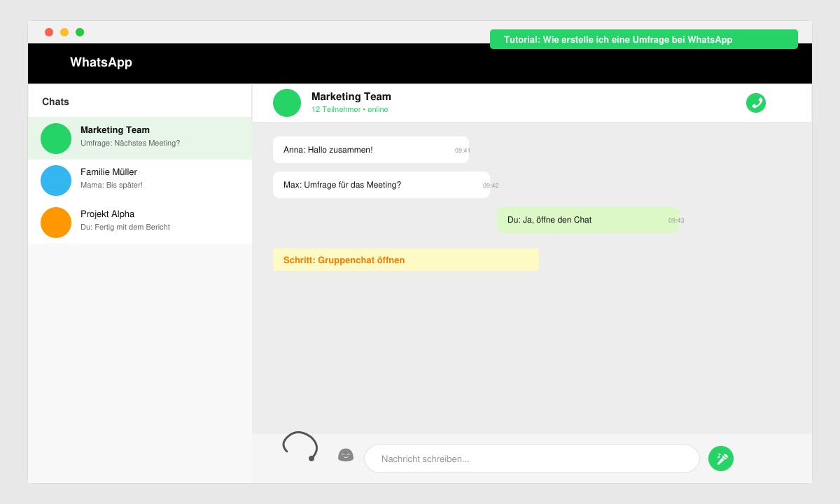Click 'Schritt: Gruppenchat öffnen' hint box
The image size is (840, 504).
point(406,260)
